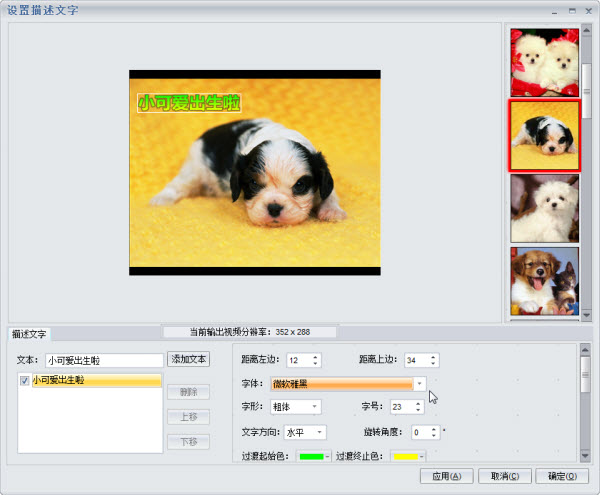Open the 字体 font dropdown

click(x=419, y=384)
